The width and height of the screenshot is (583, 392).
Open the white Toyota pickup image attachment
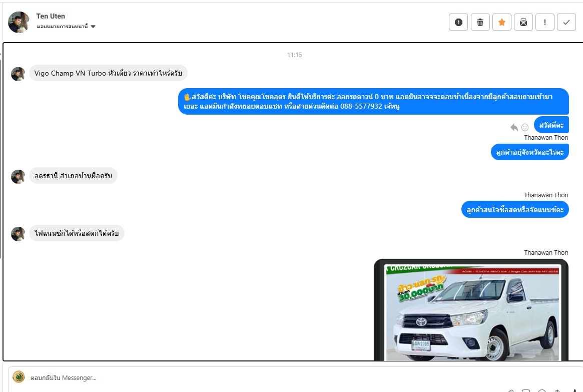(471, 310)
